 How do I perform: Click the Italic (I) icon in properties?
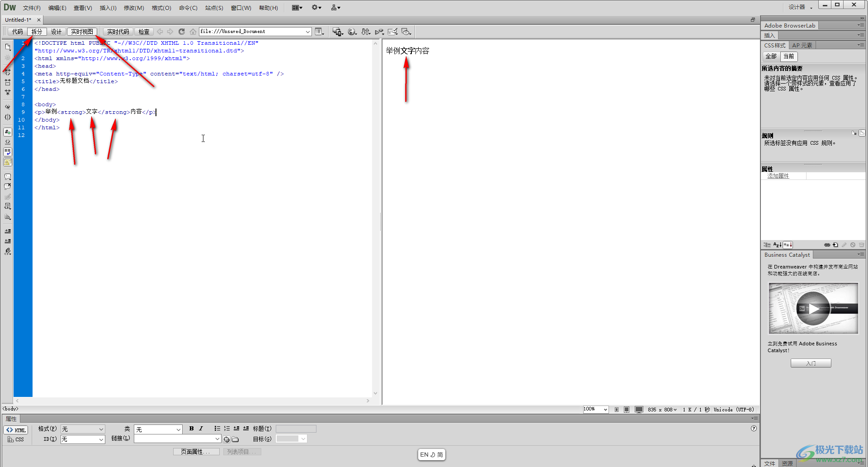tap(201, 429)
